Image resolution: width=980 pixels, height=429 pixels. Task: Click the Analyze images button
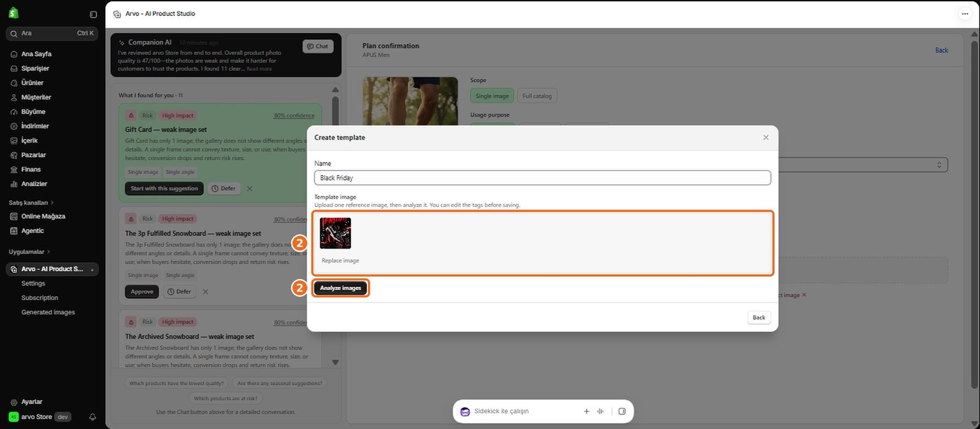tap(341, 288)
